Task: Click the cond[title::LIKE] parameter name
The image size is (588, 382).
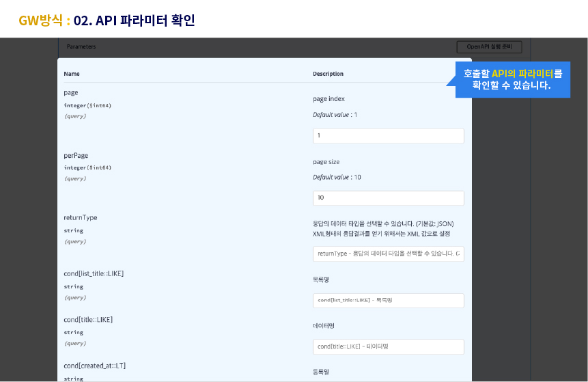Action: click(88, 320)
